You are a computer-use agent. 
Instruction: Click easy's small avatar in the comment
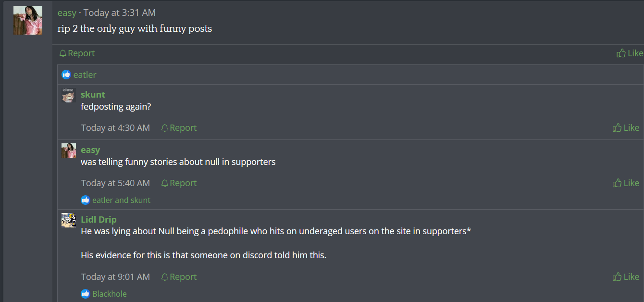[69, 151]
